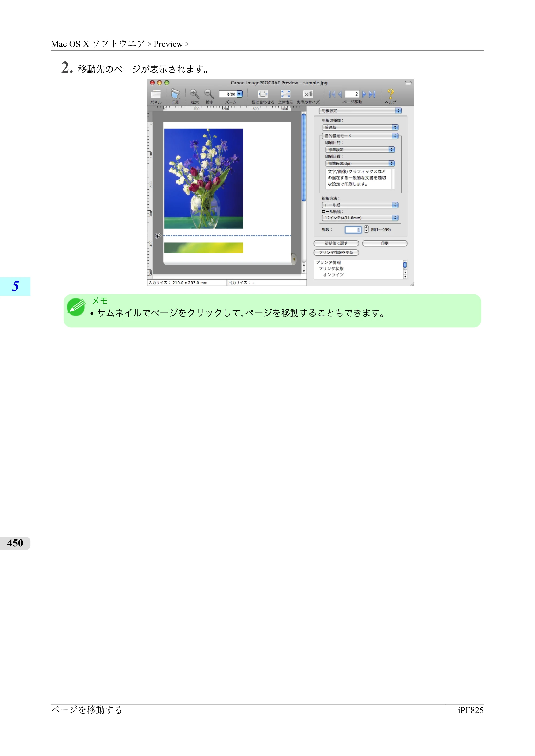Click the 初期値に戻す reset button
Screen dimensions: 535x756
336,243
